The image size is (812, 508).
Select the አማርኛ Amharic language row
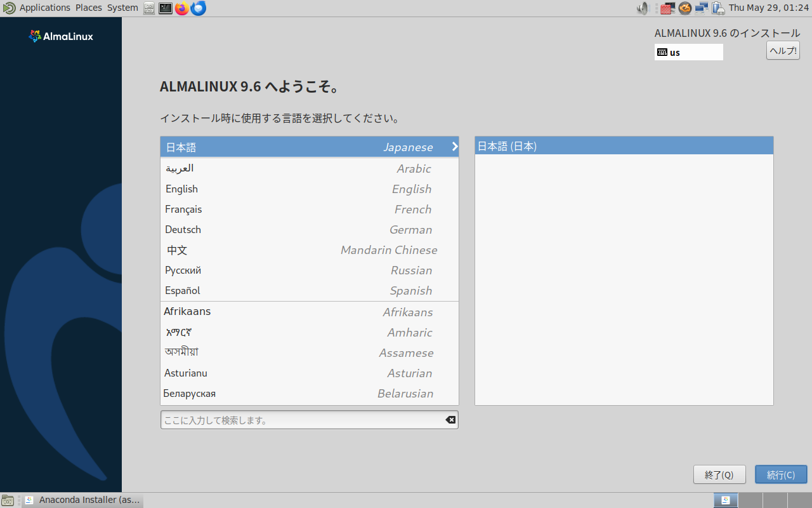[310, 332]
